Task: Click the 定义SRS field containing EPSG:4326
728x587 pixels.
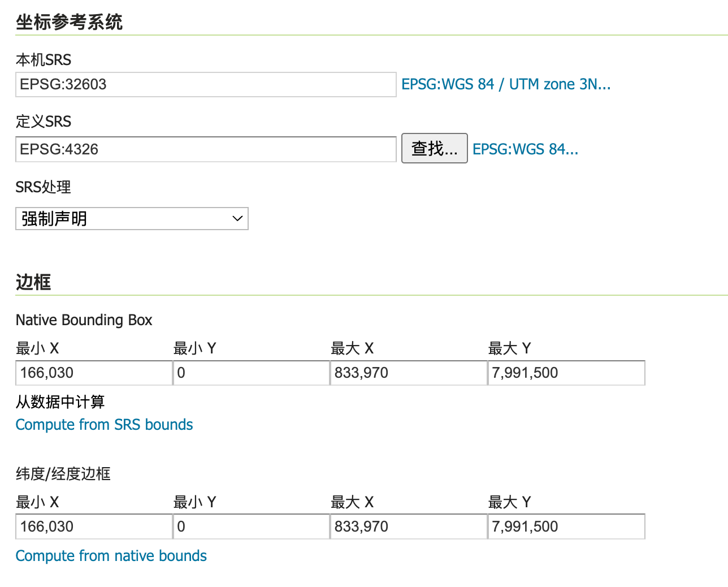Action: click(206, 149)
